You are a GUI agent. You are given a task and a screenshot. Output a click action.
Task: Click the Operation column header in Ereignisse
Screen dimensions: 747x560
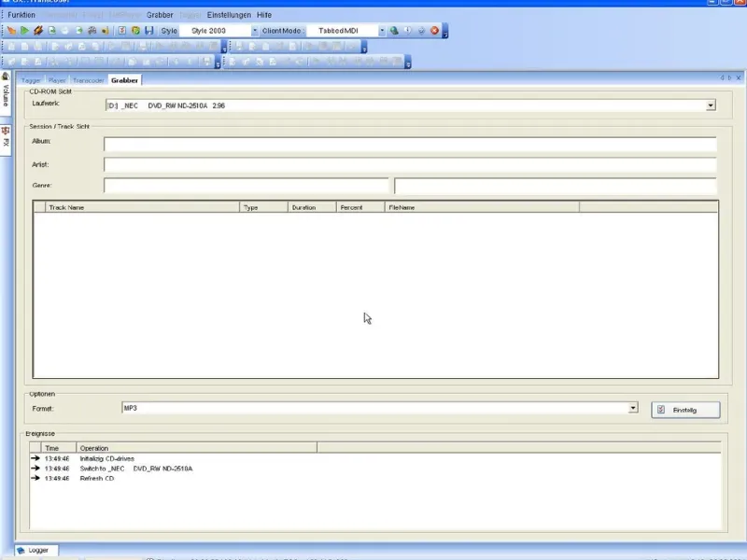coord(197,448)
